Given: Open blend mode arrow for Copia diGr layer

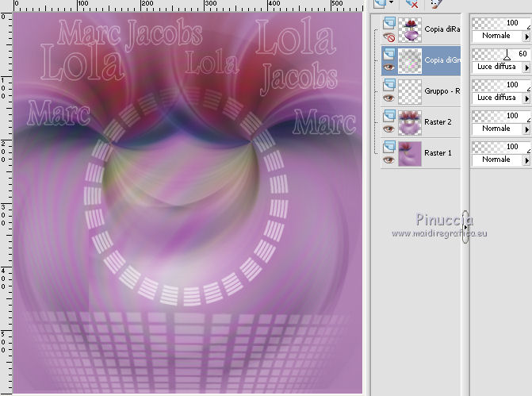Looking at the screenshot, I should (x=526, y=67).
